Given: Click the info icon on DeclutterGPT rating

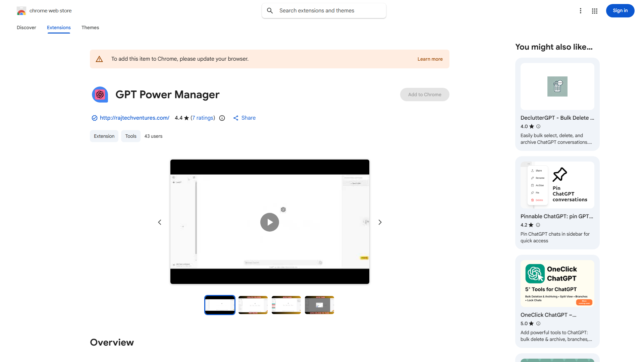Looking at the screenshot, I should coord(538,126).
